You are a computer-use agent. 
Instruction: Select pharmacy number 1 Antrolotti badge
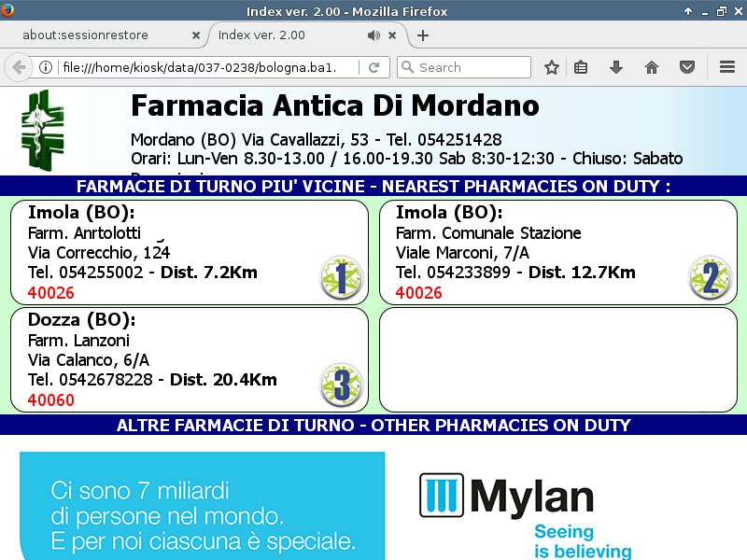coord(341,277)
